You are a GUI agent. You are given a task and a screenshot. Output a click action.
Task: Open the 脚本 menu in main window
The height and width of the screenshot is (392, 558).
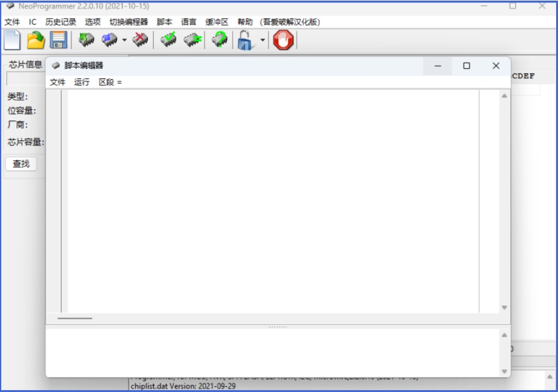(164, 22)
